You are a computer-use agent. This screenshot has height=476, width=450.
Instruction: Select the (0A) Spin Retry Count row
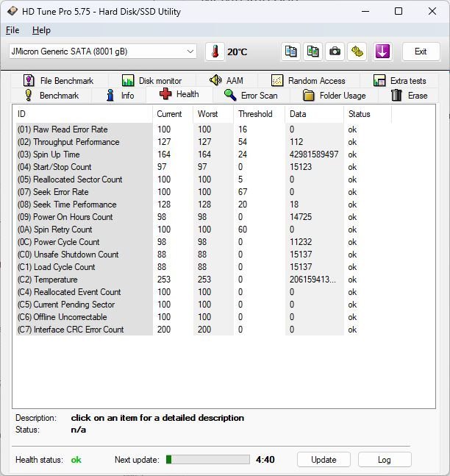203,230
